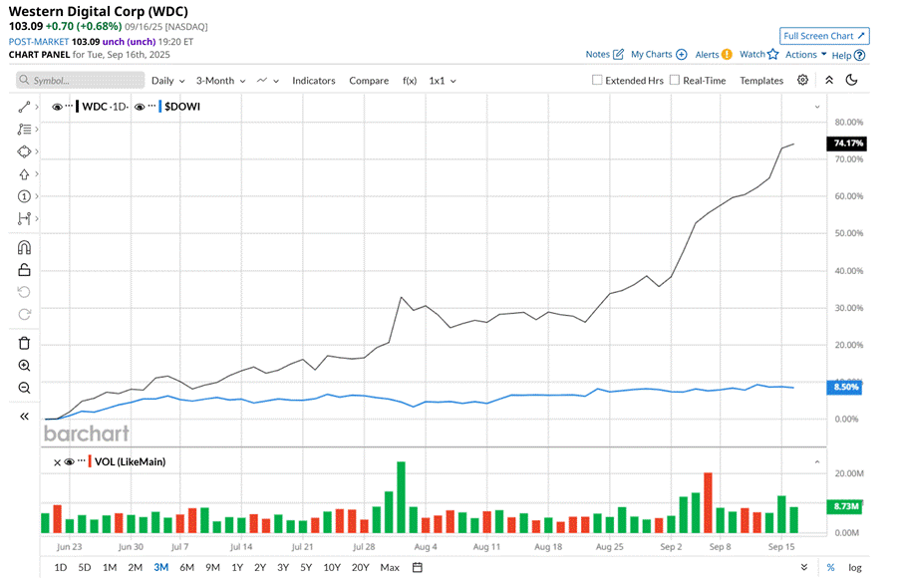Click the Alerts warning icon
Screen dimensions: 899x588
coord(727,55)
